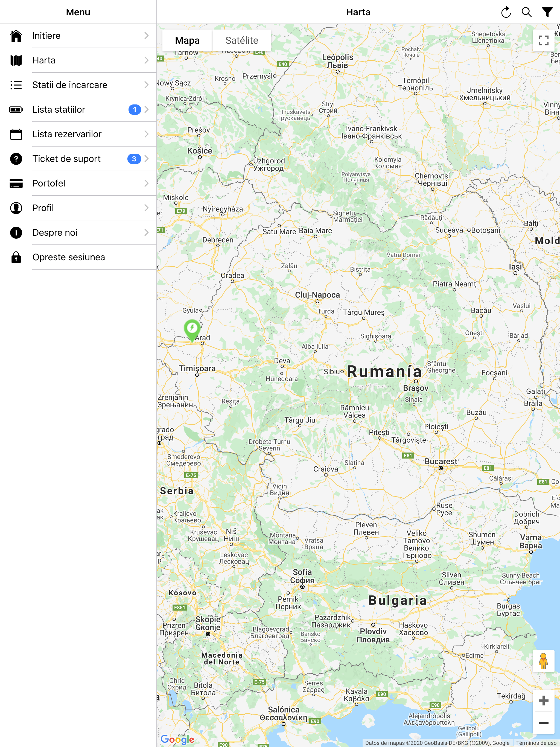Toggle fullscreen map view

[543, 40]
